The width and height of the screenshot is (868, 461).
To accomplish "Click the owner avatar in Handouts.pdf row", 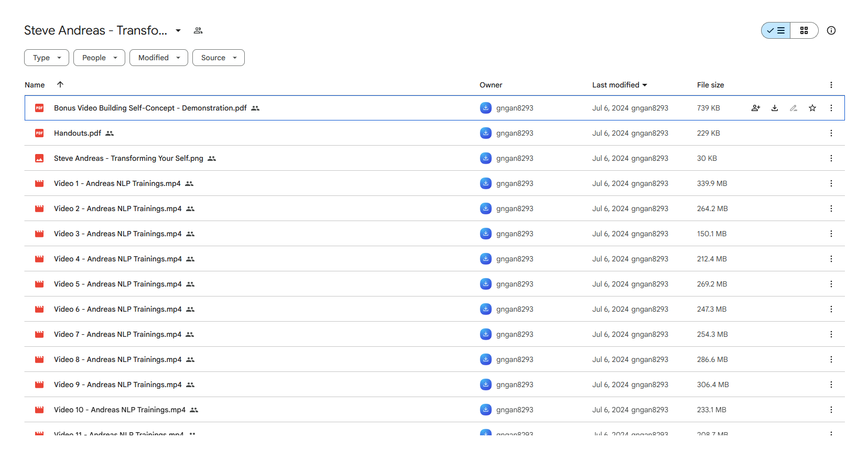I will [486, 133].
